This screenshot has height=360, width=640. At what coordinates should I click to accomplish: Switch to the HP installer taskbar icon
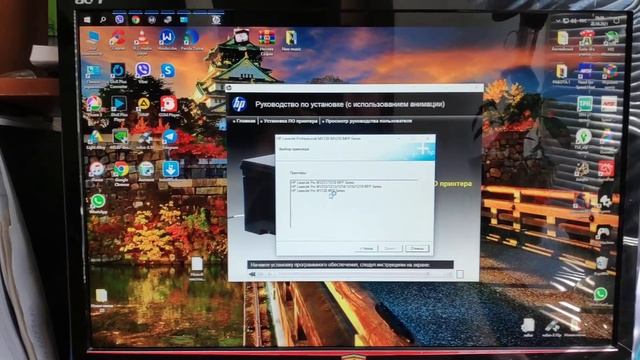point(216,19)
